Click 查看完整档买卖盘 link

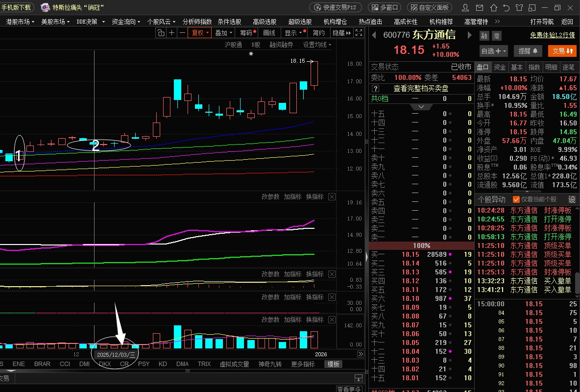[421, 89]
